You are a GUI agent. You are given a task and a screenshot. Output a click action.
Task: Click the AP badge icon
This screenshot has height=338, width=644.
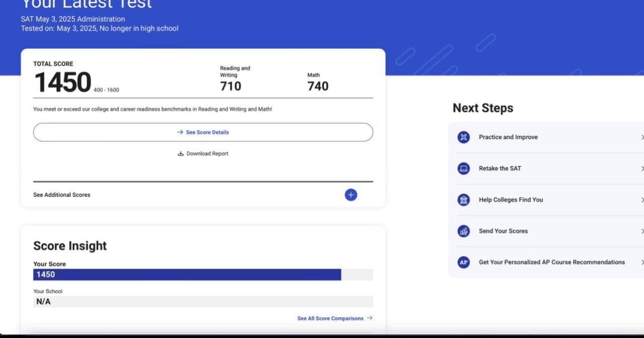click(x=463, y=262)
